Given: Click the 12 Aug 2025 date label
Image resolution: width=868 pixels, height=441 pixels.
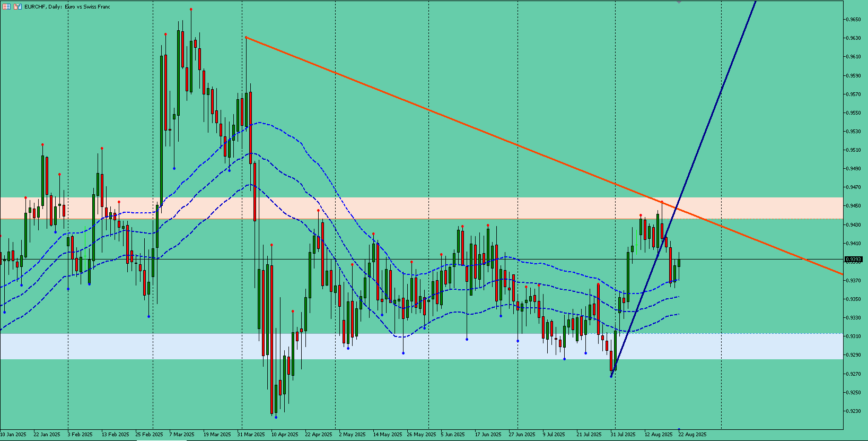Looking at the screenshot, I should [x=659, y=435].
